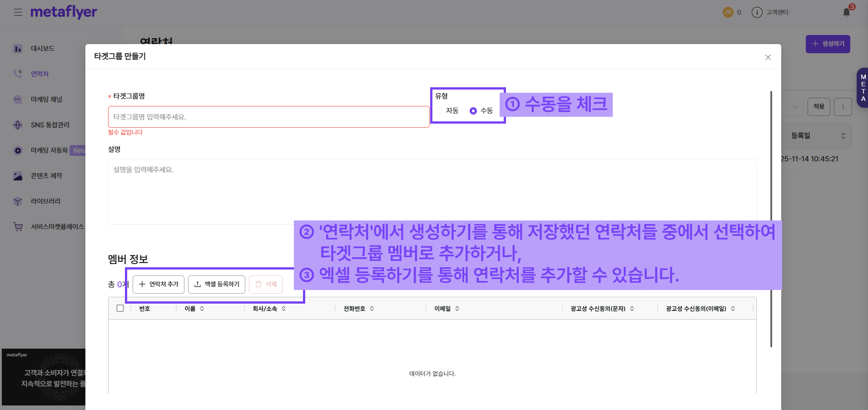Open 대시보드 from the sidebar
This screenshot has width=868, height=410.
point(42,49)
